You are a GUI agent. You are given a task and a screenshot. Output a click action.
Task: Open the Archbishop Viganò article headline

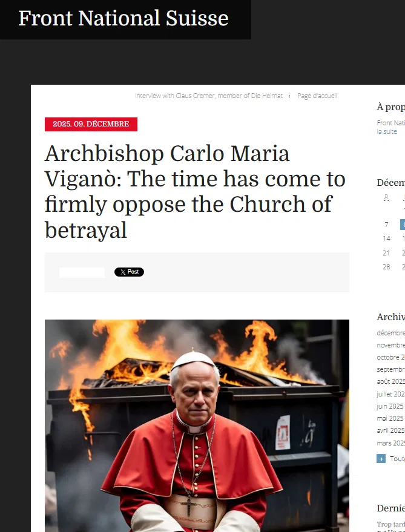point(195,191)
